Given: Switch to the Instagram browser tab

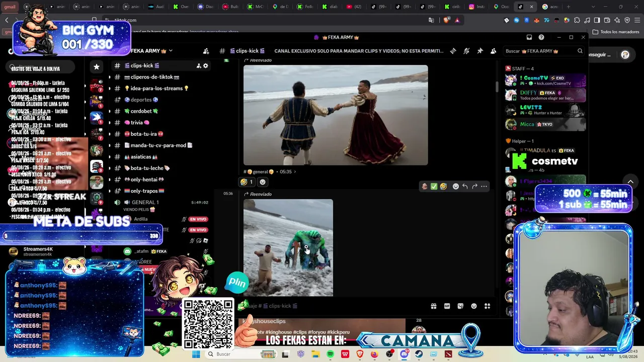Looking at the screenshot, I should coord(476,7).
